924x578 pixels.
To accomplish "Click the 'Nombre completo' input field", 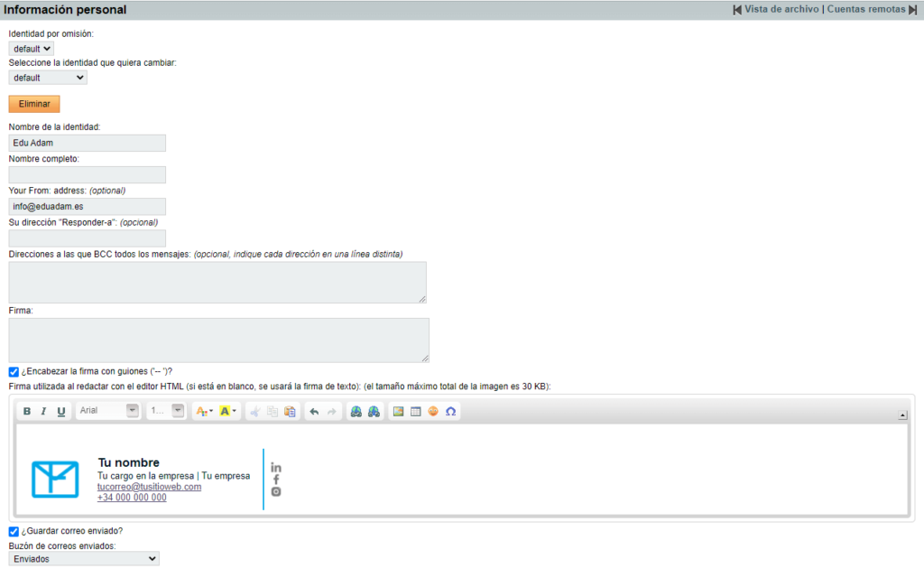I will click(88, 174).
